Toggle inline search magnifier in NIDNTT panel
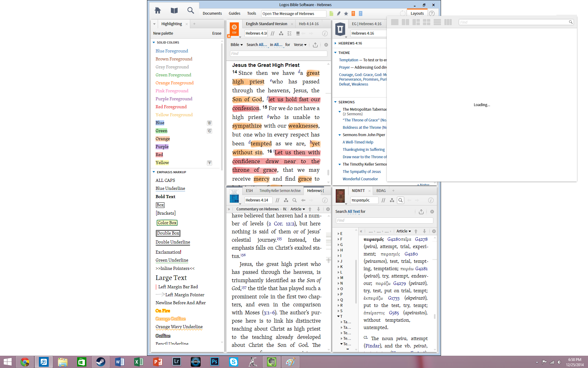588x368 pixels. point(400,200)
